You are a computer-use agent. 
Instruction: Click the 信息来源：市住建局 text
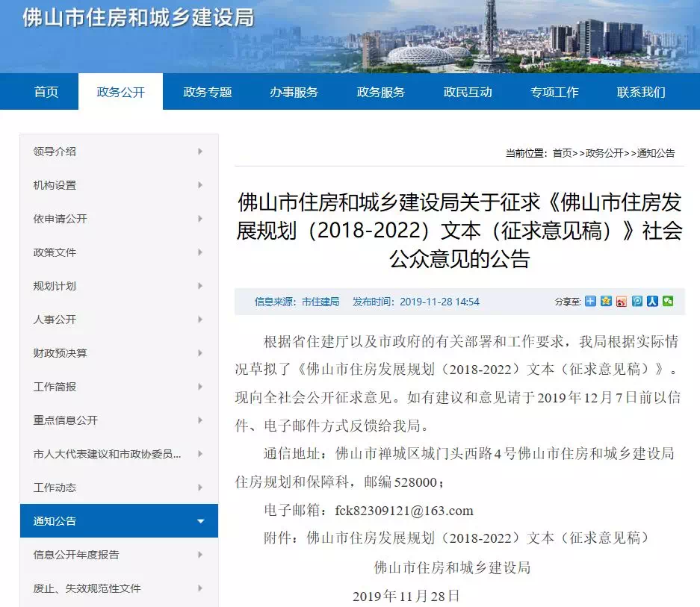click(297, 302)
